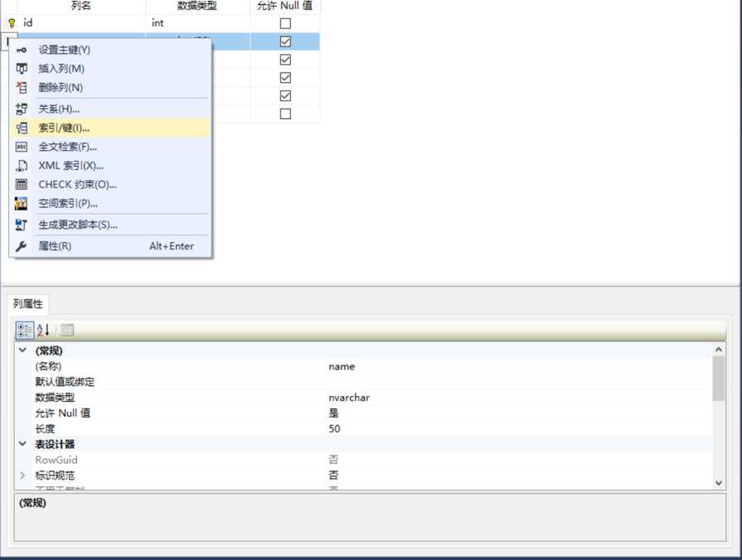Select the RowGuid property row
The height and width of the screenshot is (560, 742).
click(x=363, y=459)
